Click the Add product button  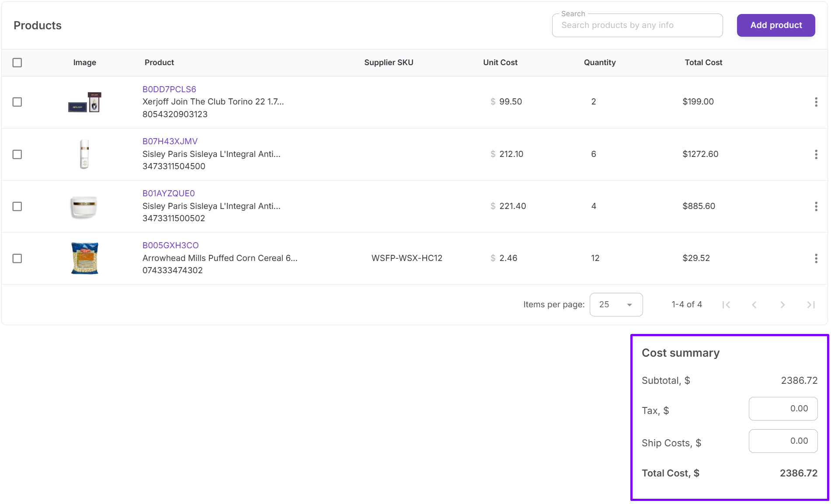775,25
